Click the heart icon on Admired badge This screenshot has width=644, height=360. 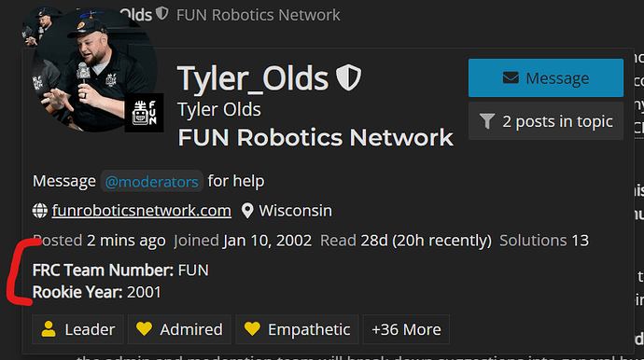point(144,329)
